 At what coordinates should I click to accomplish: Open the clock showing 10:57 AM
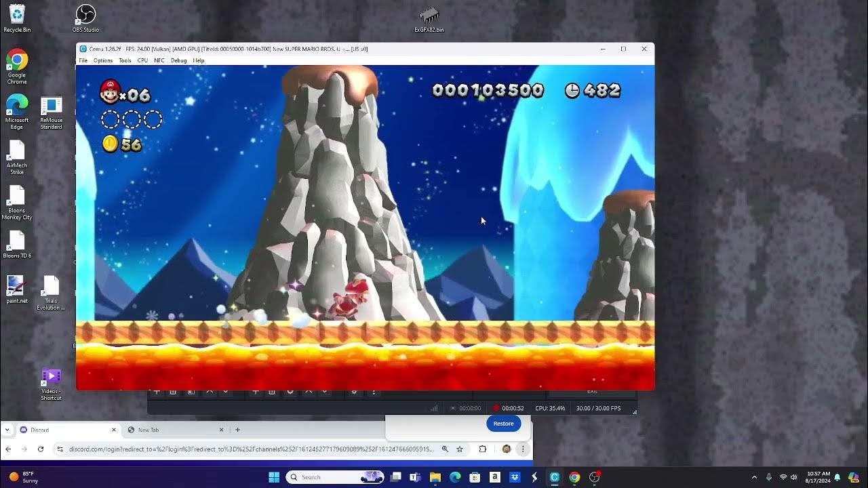pyautogui.click(x=817, y=477)
